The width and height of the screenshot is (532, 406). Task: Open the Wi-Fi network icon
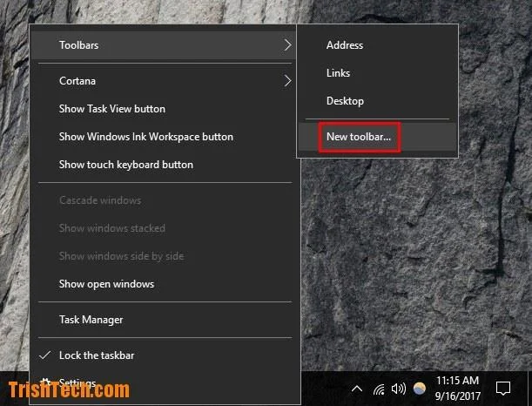[x=379, y=389]
